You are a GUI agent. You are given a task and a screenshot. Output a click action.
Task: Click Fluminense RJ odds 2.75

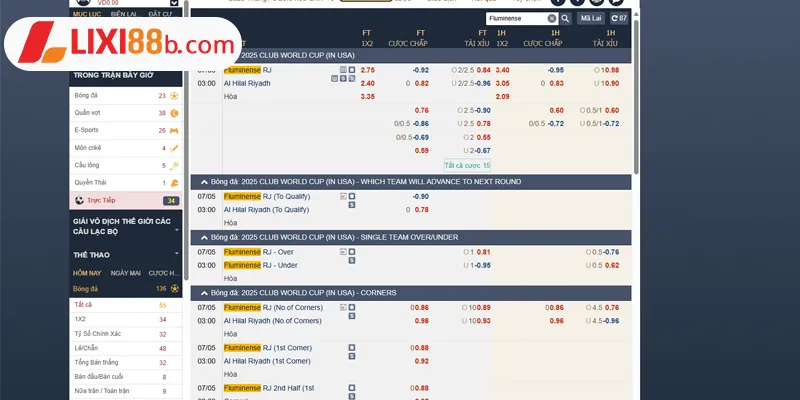[367, 70]
